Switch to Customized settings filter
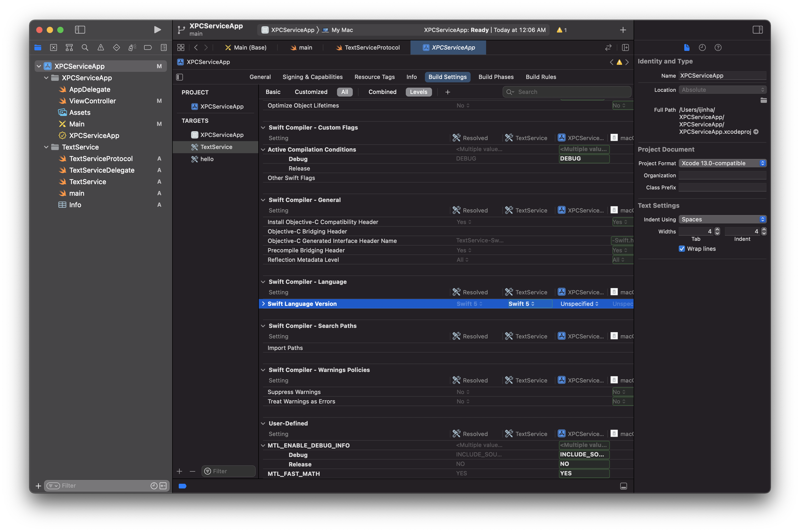 coord(311,92)
